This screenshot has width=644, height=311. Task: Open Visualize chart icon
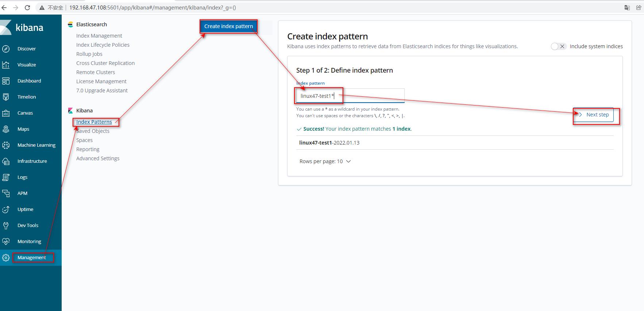pyautogui.click(x=6, y=65)
